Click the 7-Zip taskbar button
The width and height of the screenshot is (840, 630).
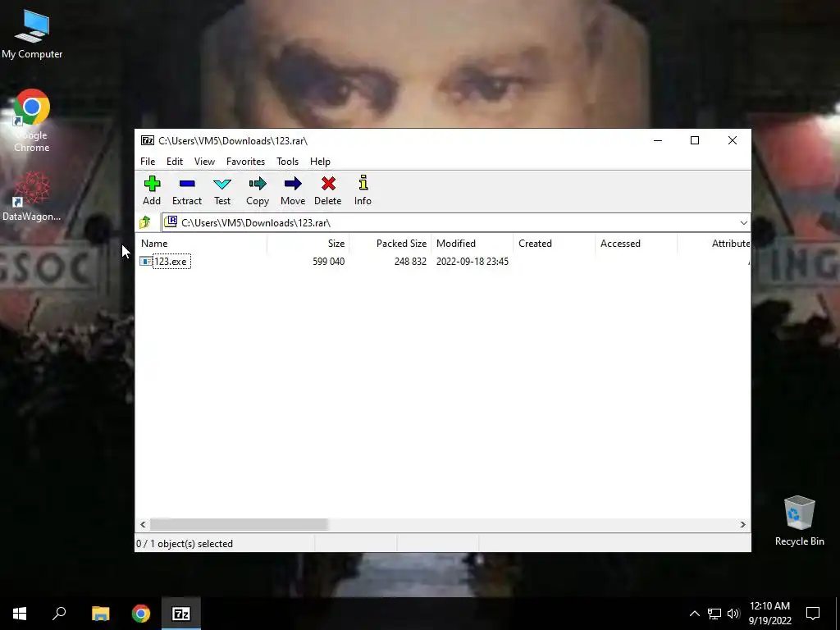click(x=181, y=614)
